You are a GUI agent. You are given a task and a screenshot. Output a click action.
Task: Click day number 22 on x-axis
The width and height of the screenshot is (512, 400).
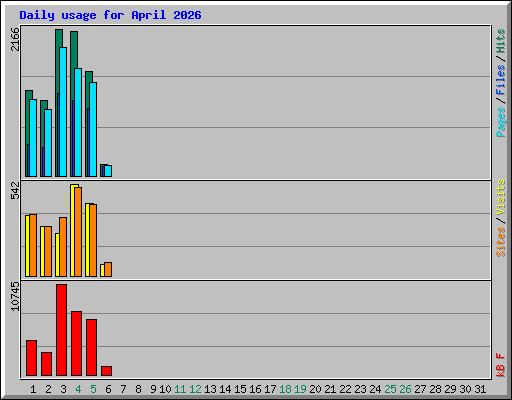(345, 389)
